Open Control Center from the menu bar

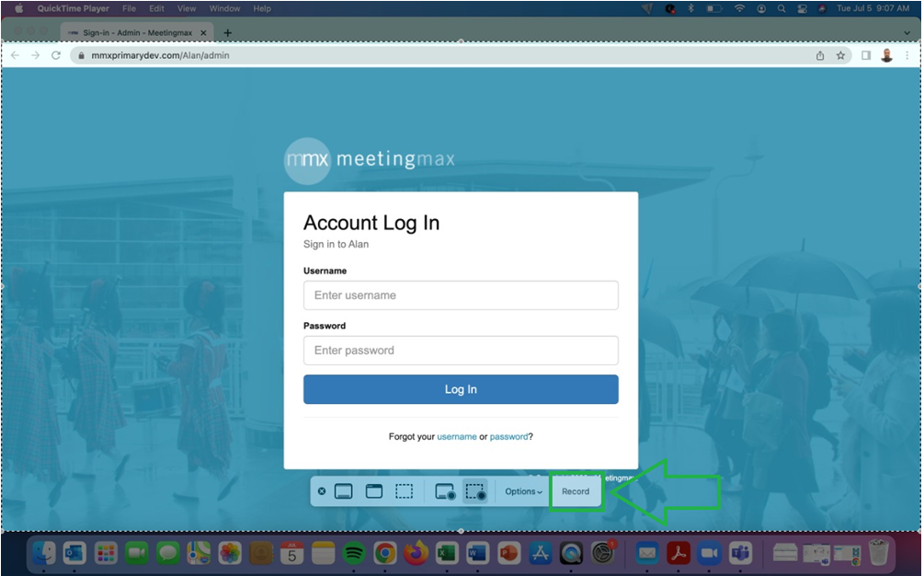click(x=802, y=8)
